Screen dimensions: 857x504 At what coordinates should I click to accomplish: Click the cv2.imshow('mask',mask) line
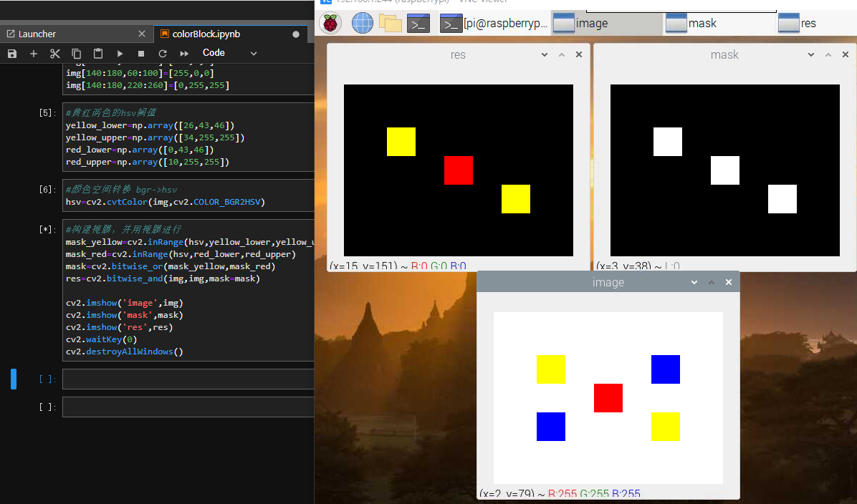[124, 315]
